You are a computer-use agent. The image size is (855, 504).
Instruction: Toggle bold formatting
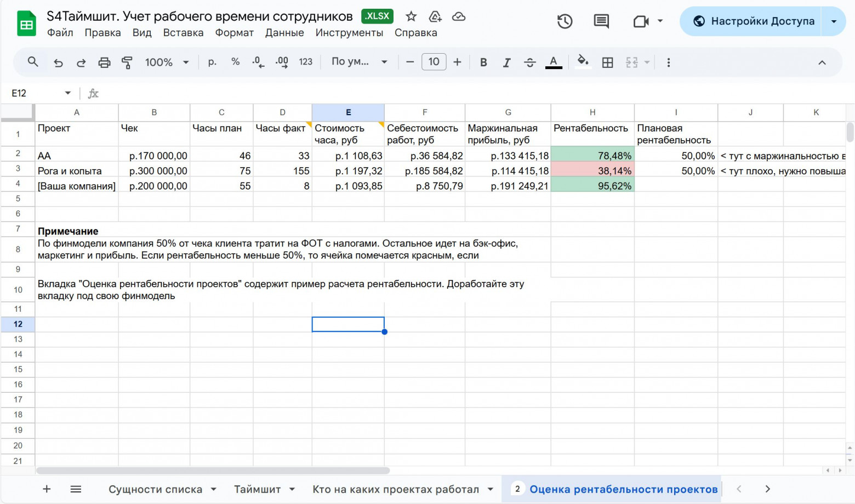483,62
